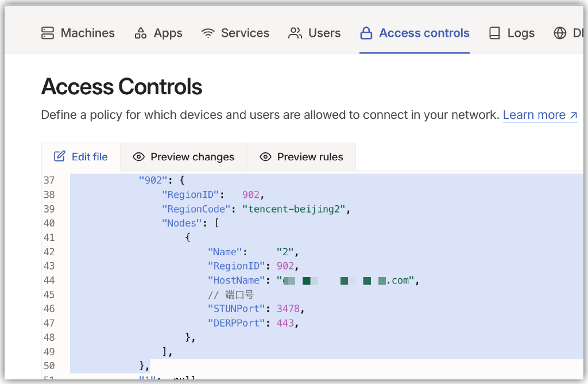Select the Preview changes tab
Image resolution: width=588 pixels, height=384 pixels.
tap(192, 157)
